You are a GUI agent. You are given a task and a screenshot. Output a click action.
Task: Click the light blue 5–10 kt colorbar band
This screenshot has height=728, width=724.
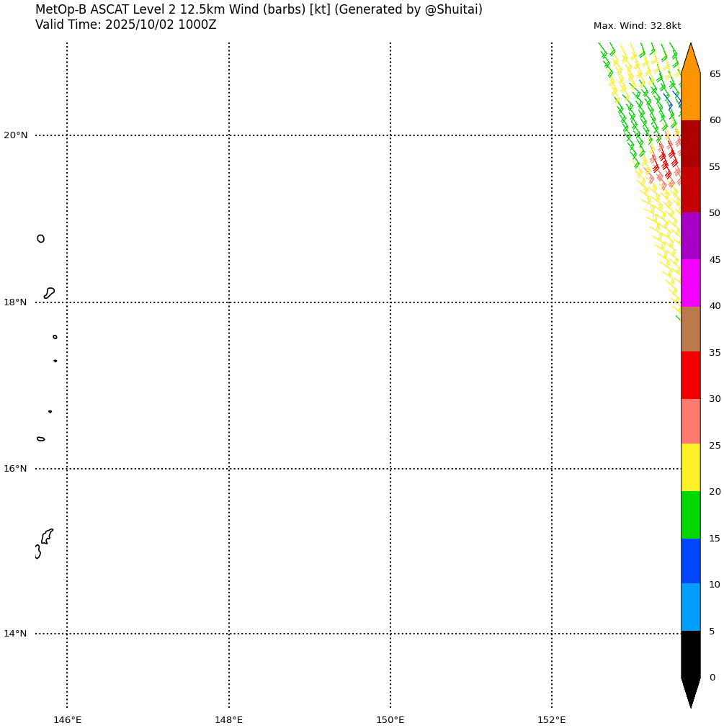tap(690, 607)
